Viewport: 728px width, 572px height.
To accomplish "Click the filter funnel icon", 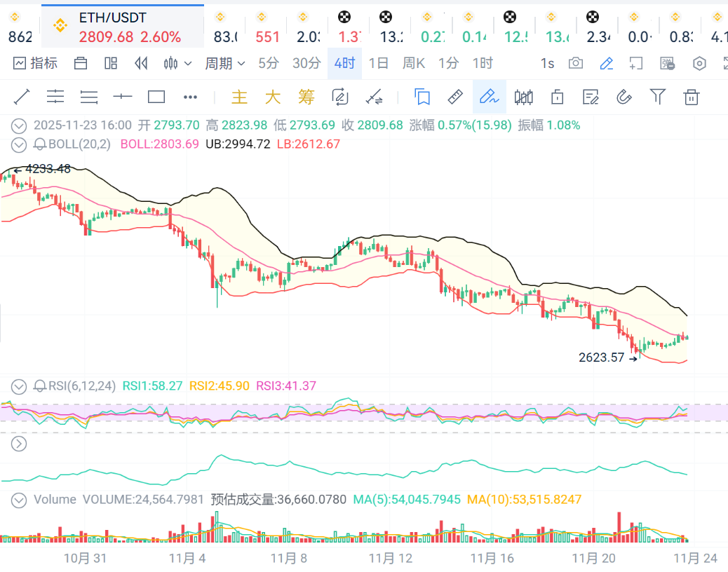I will (657, 97).
